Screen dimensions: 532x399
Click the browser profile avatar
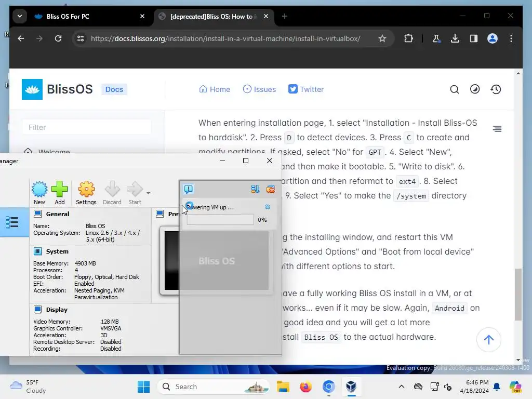[x=493, y=38]
